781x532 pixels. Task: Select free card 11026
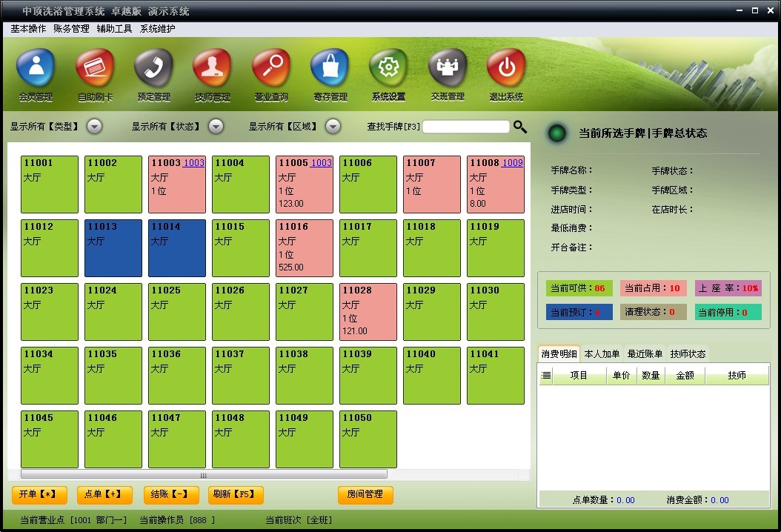click(241, 312)
